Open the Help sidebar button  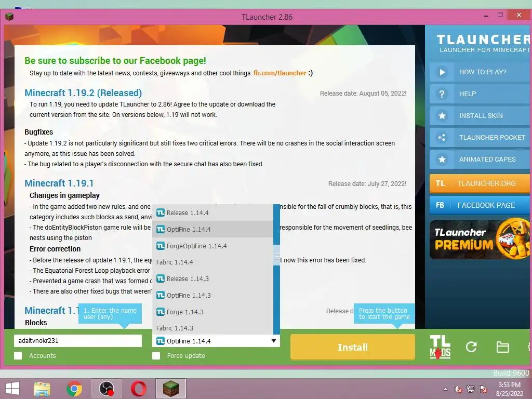(480, 94)
